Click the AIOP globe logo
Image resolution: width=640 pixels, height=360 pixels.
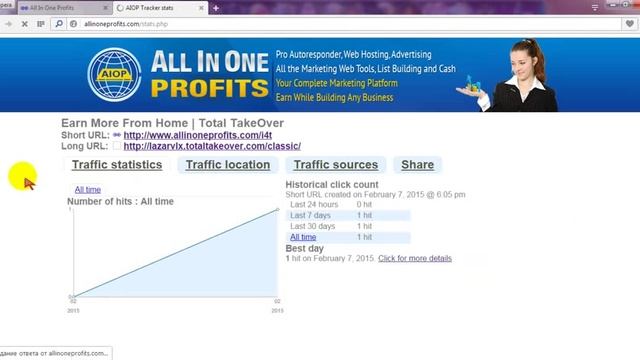114,75
